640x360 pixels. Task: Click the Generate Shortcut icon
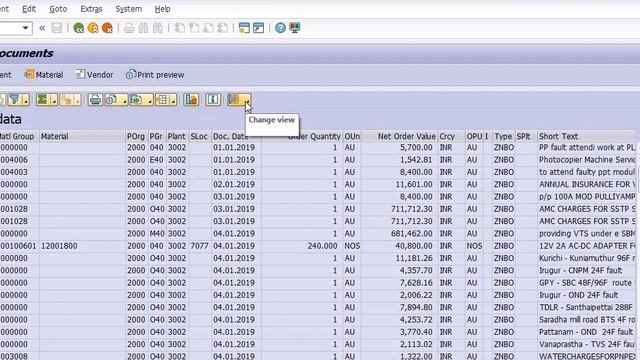[259, 28]
